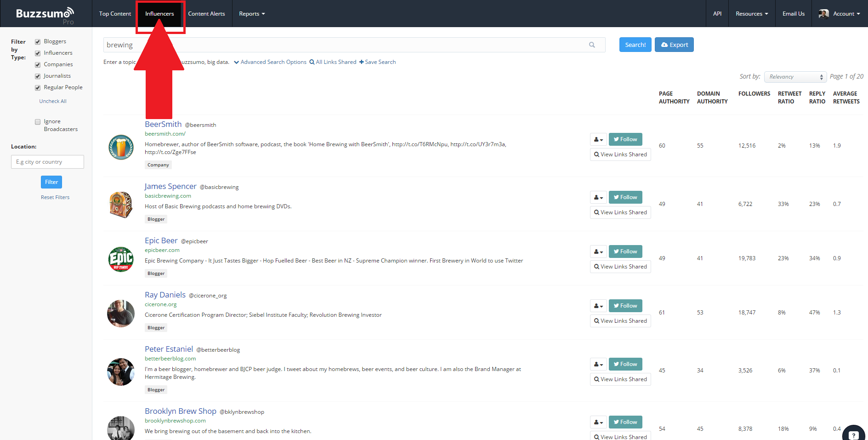Open the API page
The width and height of the screenshot is (868, 440).
coord(717,14)
